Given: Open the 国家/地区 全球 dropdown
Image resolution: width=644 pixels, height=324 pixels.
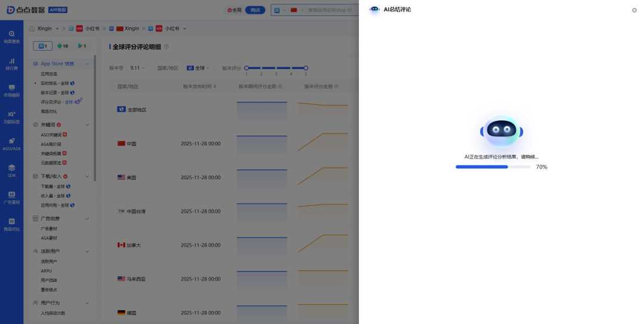Looking at the screenshot, I should [198, 68].
